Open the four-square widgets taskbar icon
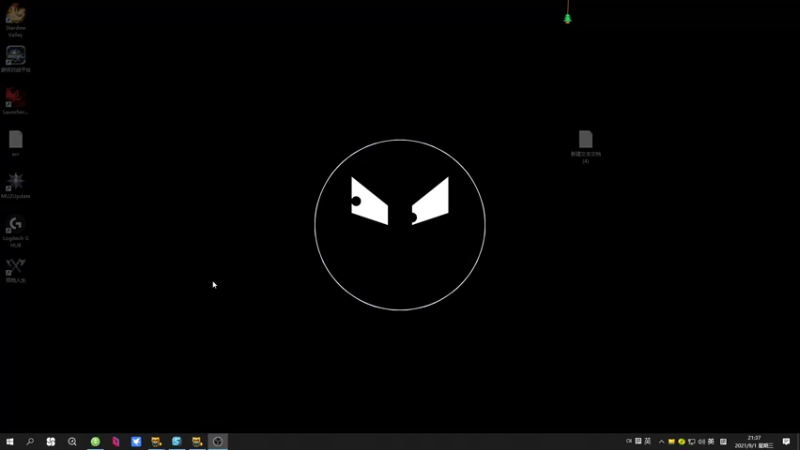The width and height of the screenshot is (800, 450). pyautogui.click(x=51, y=441)
